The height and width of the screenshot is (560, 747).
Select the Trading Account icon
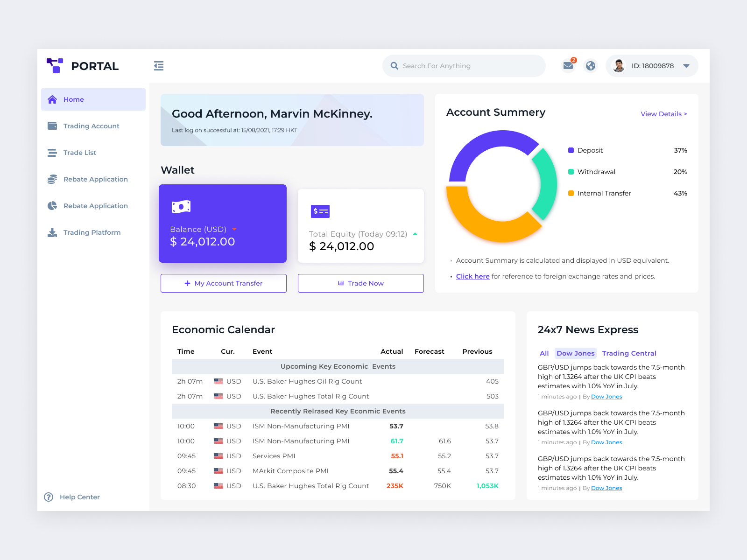pyautogui.click(x=52, y=126)
